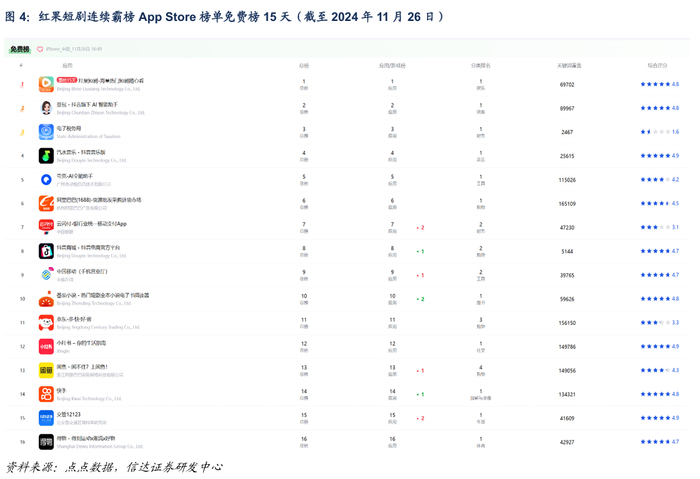
Task: Click keyword coverage value 42927
Action: [567, 442]
